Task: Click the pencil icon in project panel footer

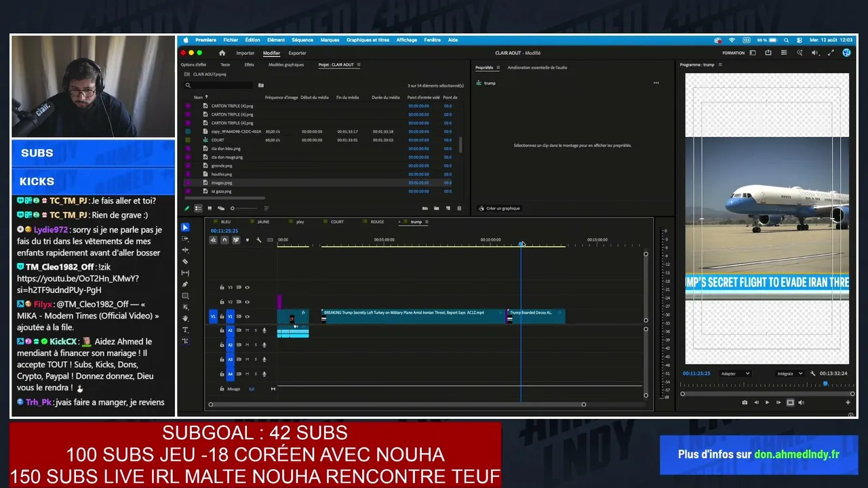Action: pos(187,208)
